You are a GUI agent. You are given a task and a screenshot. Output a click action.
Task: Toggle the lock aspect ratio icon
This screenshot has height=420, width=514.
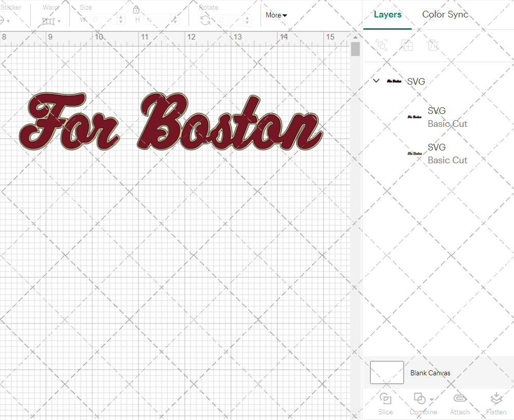click(136, 9)
